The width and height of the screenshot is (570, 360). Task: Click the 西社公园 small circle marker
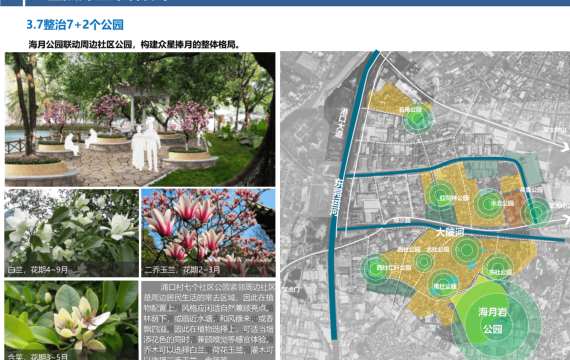coord(424,261)
